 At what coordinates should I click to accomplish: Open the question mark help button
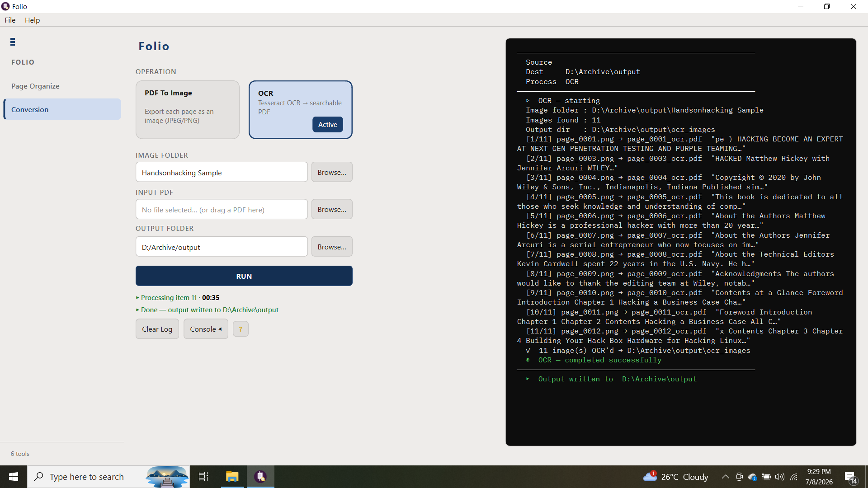point(241,329)
